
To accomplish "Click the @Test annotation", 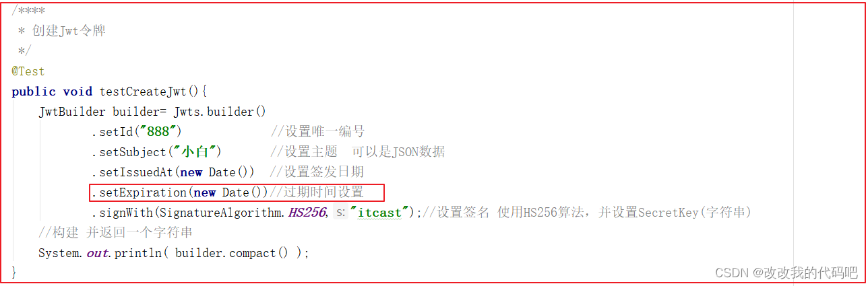I will pos(28,71).
